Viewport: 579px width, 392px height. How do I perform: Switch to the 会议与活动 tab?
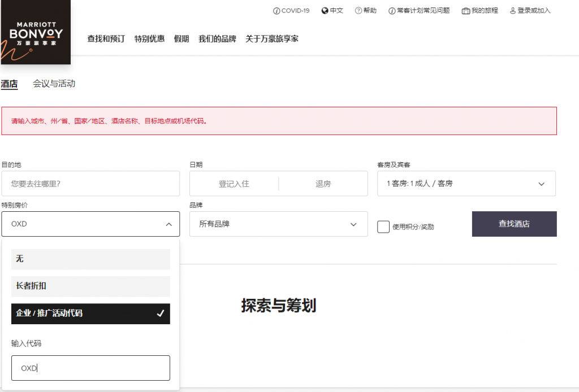click(x=54, y=84)
